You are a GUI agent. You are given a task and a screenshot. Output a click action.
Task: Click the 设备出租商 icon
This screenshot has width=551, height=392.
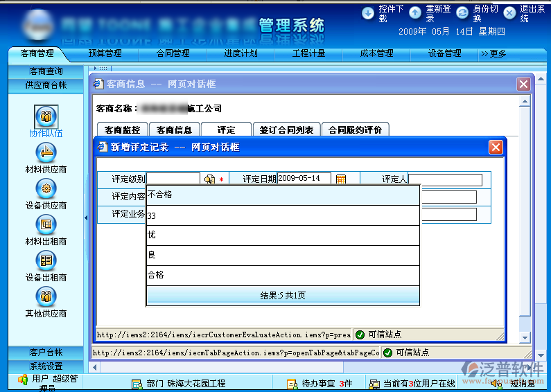tap(46, 260)
